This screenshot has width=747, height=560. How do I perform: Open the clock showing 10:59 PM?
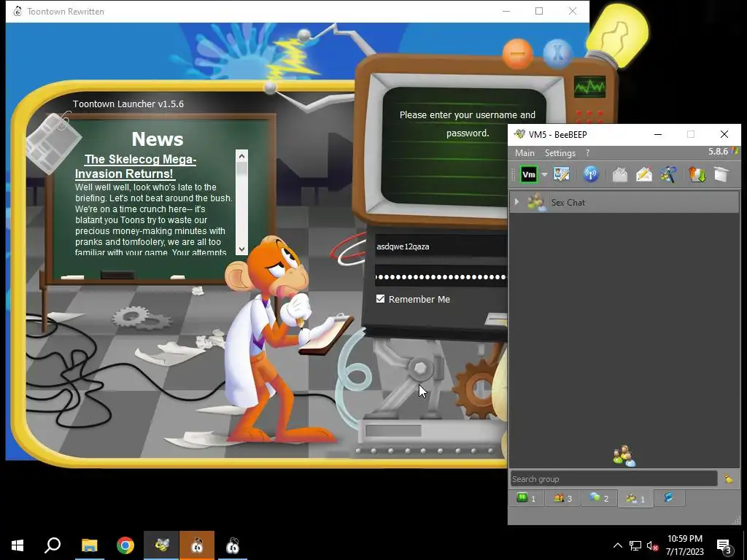tap(684, 545)
